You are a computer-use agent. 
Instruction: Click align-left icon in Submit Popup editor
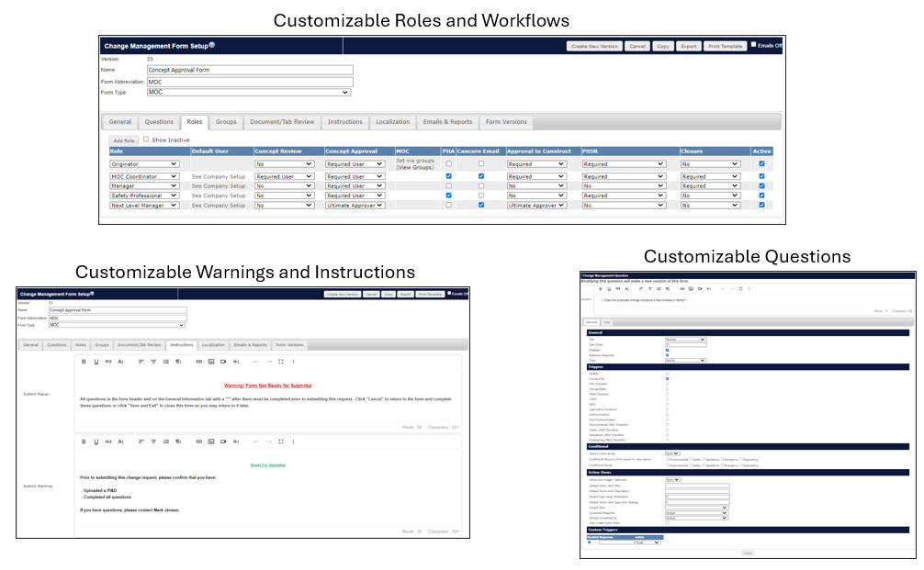(141, 362)
